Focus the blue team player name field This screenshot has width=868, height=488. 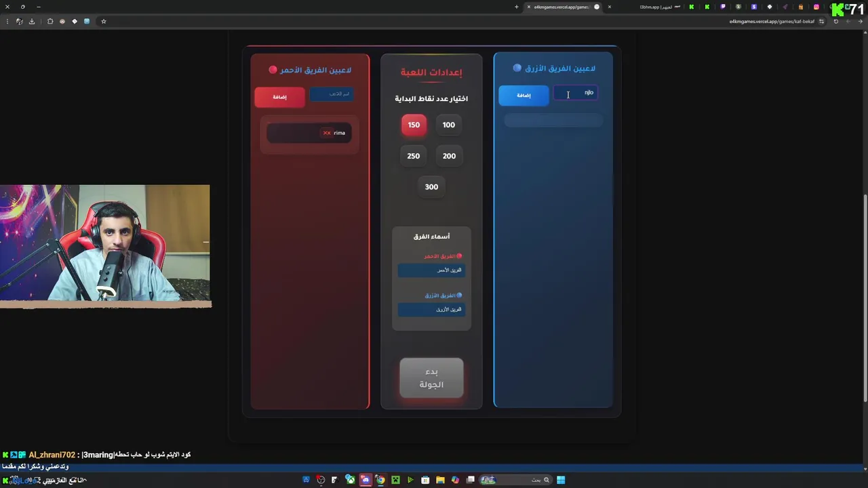click(576, 93)
